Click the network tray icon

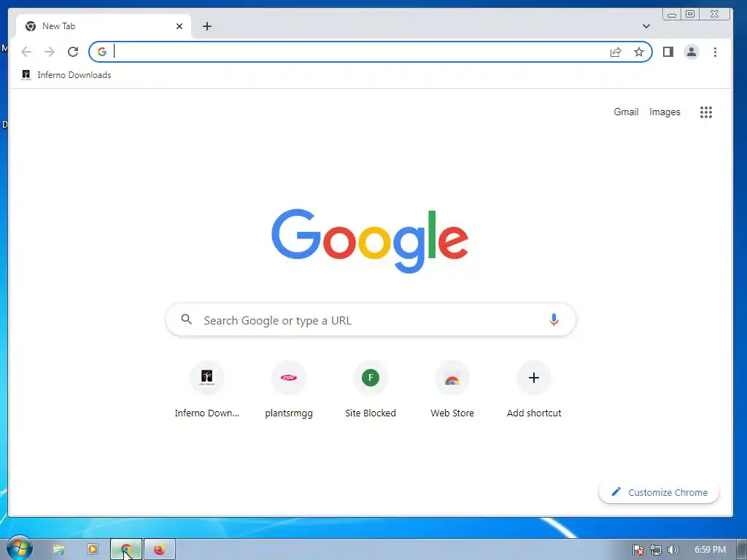click(656, 550)
